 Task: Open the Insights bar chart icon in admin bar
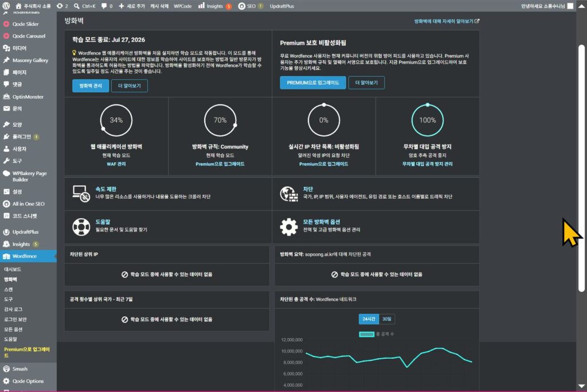pos(201,6)
